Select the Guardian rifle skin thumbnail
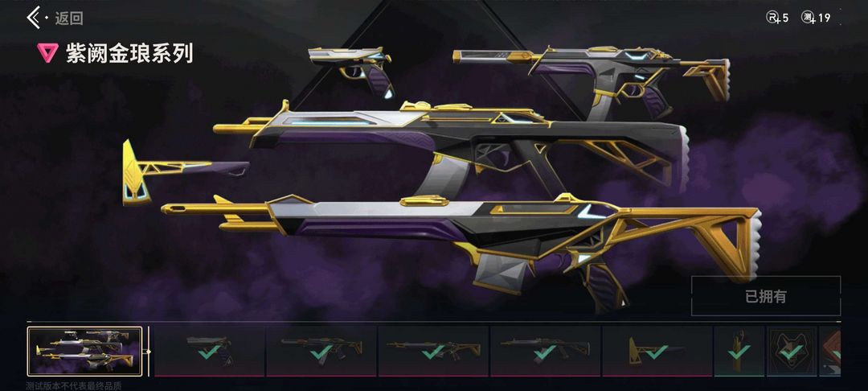 coord(433,351)
